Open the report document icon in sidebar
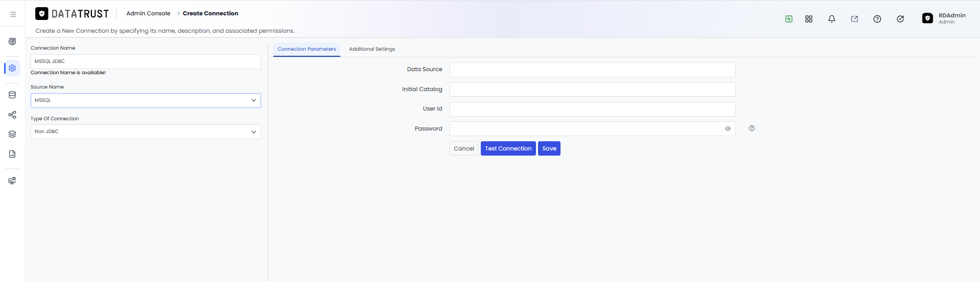 (12, 154)
